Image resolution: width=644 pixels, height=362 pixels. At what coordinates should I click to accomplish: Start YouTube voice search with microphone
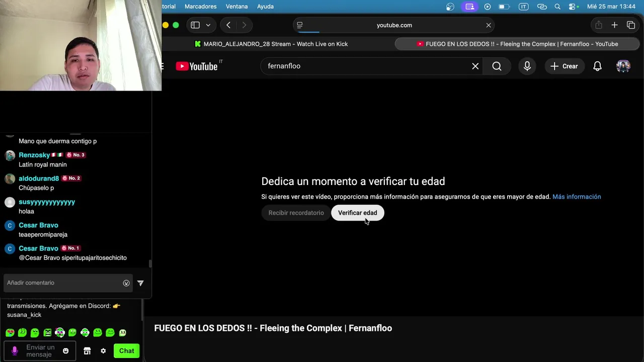(527, 66)
